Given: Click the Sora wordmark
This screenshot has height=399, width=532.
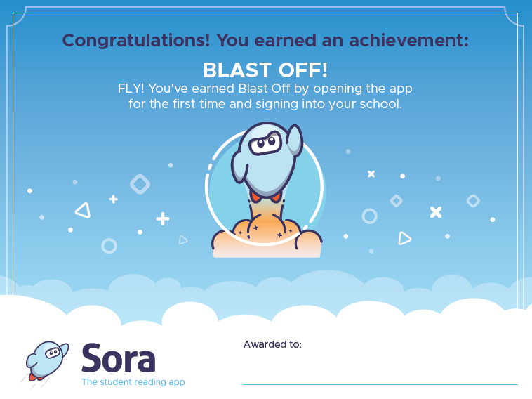Looking at the screenshot, I should tap(118, 358).
